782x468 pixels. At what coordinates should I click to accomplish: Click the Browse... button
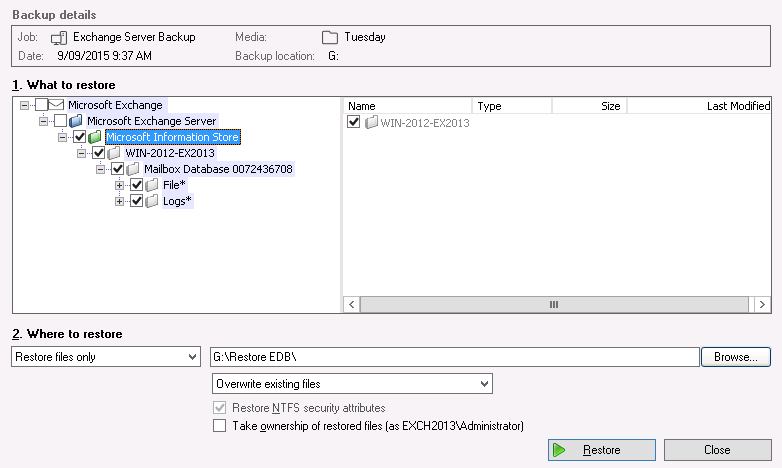[x=736, y=357]
